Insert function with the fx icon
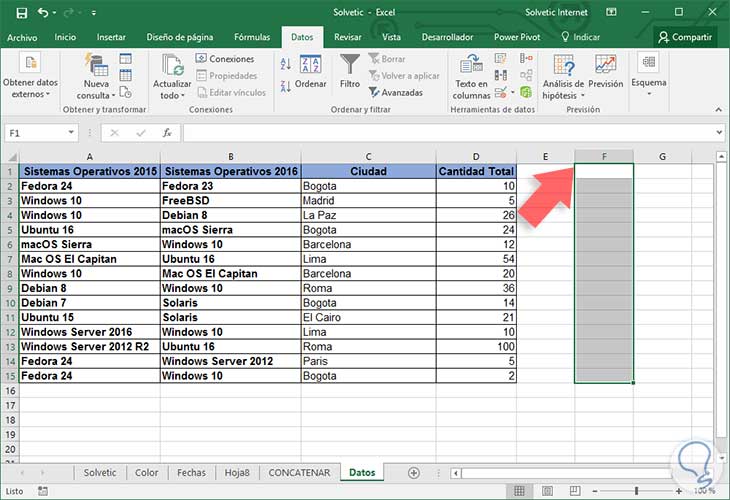The height and width of the screenshot is (500, 730). tap(167, 133)
